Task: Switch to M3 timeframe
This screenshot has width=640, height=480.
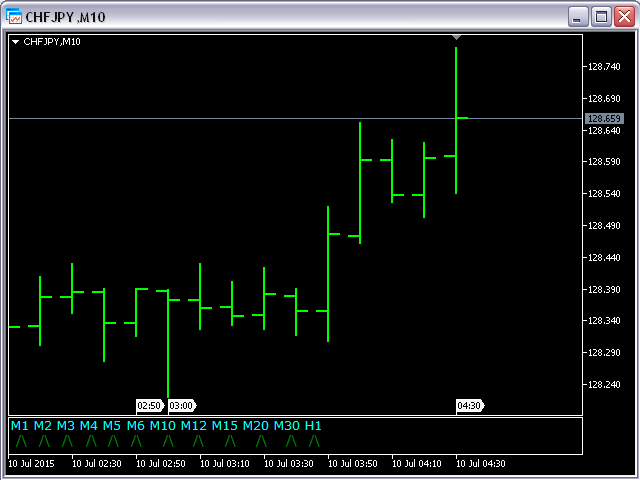Action: 66,426
